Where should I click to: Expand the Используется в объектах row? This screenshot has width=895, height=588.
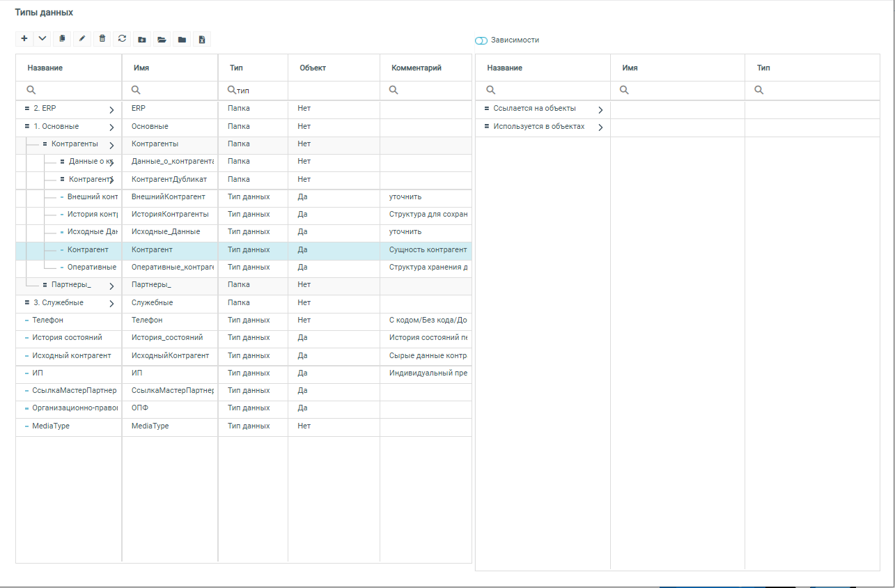[x=600, y=127]
